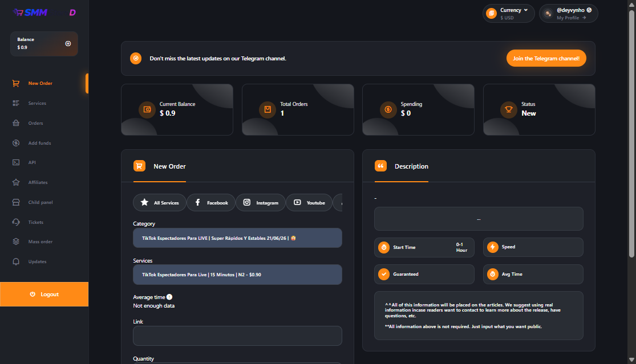Click the Tickets sidebar link
Screen dimensions: 636x364
pos(36,222)
